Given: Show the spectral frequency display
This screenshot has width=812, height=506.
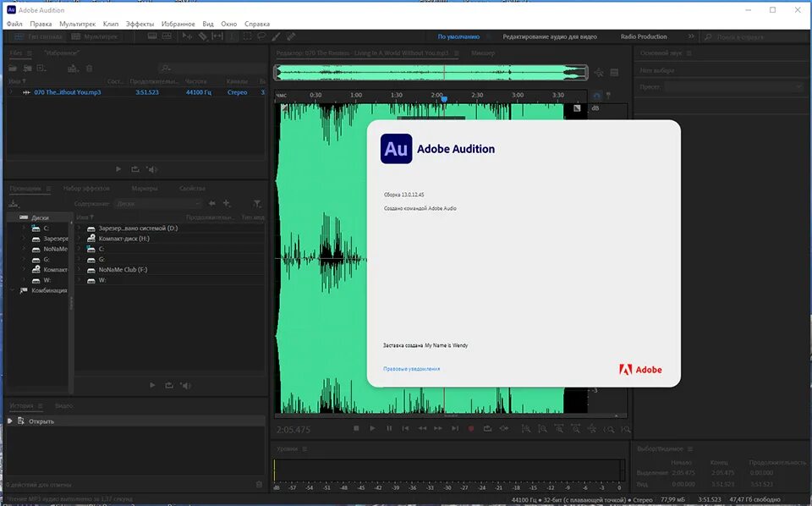Looking at the screenshot, I should tap(152, 36).
